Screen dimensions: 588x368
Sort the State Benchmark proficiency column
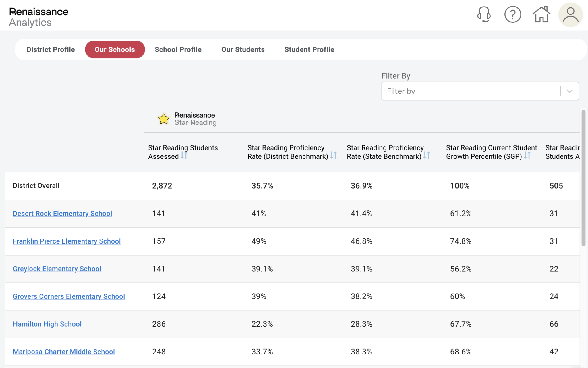[x=427, y=155]
